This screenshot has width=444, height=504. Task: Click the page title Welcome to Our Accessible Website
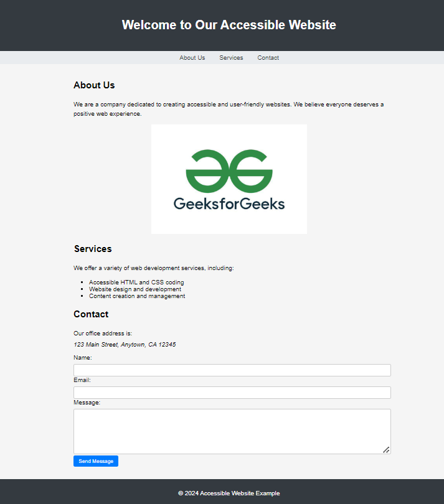229,25
